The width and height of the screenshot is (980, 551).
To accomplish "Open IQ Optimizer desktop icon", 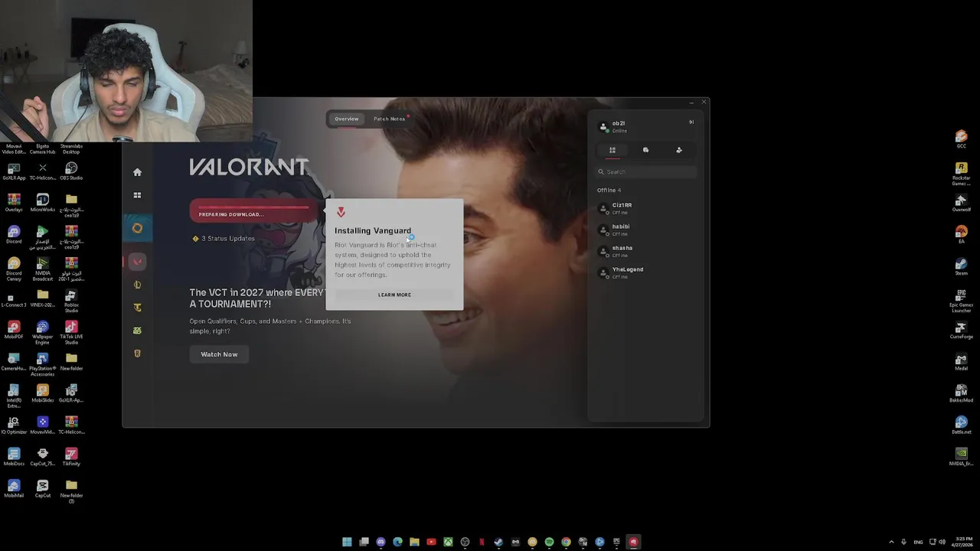I will point(14,425).
